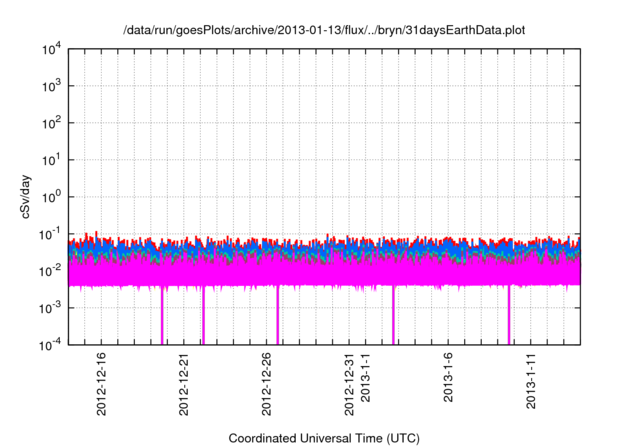Click the cSv/day y-axis label
This screenshot has width=640, height=448.
[26, 197]
